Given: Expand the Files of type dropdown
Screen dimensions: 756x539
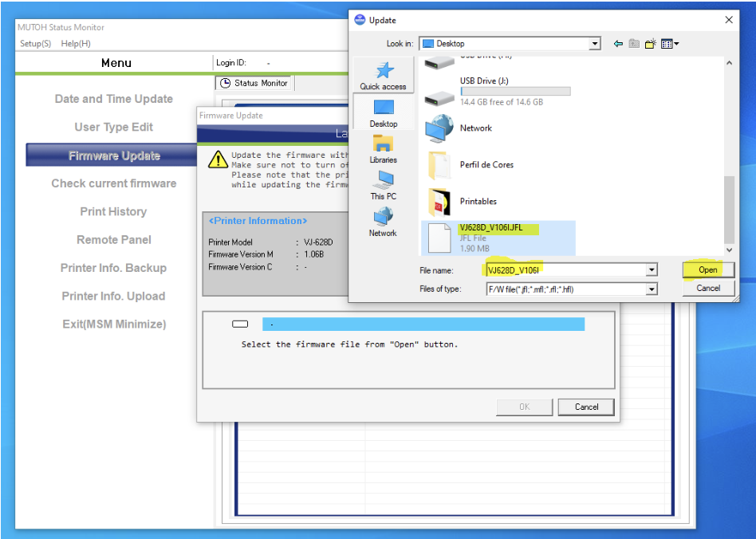Looking at the screenshot, I should coord(652,289).
